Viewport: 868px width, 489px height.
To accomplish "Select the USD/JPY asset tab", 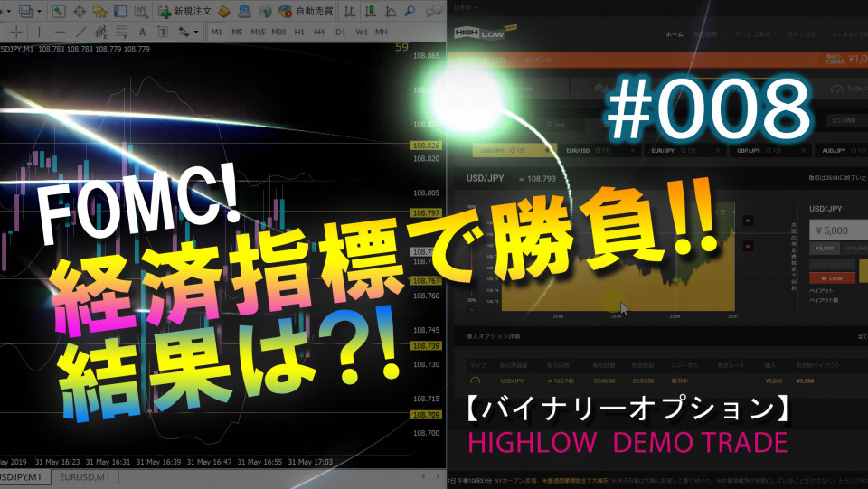I will pos(514,150).
